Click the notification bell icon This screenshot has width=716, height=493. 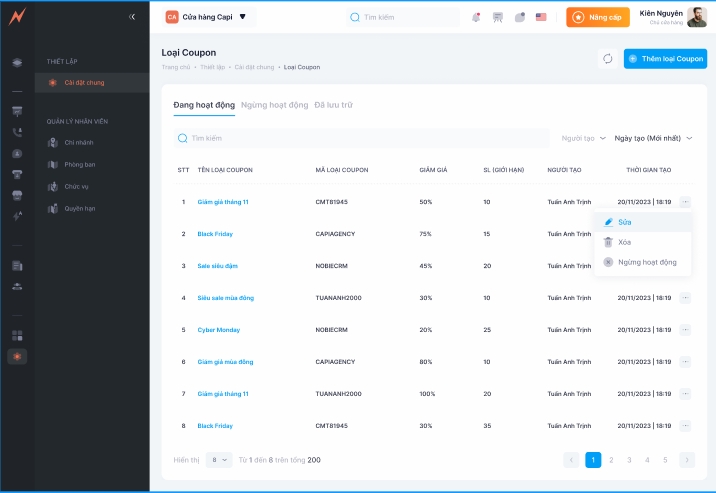click(x=475, y=17)
